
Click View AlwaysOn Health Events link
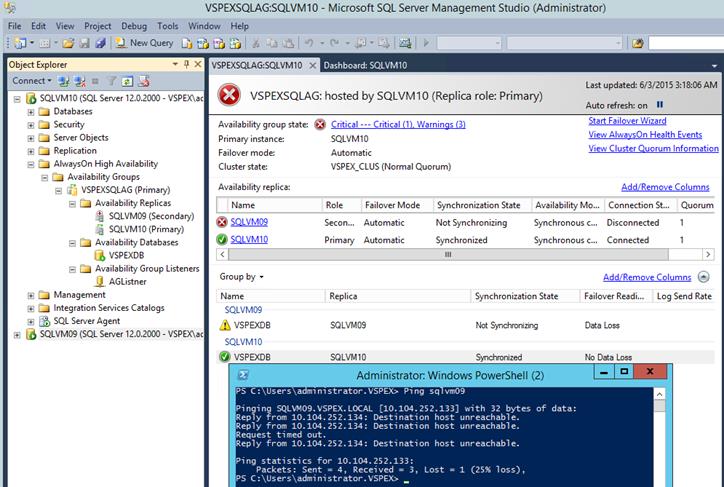(645, 134)
